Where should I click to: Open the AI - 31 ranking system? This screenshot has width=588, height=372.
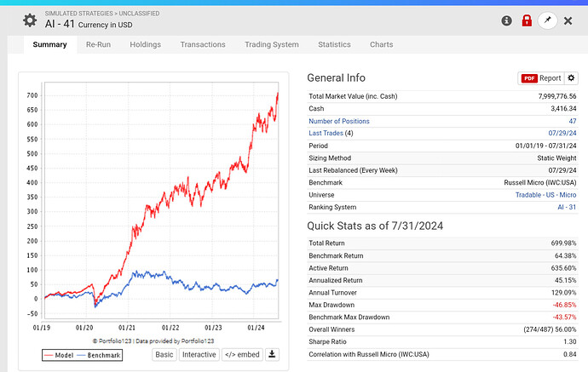click(x=567, y=207)
